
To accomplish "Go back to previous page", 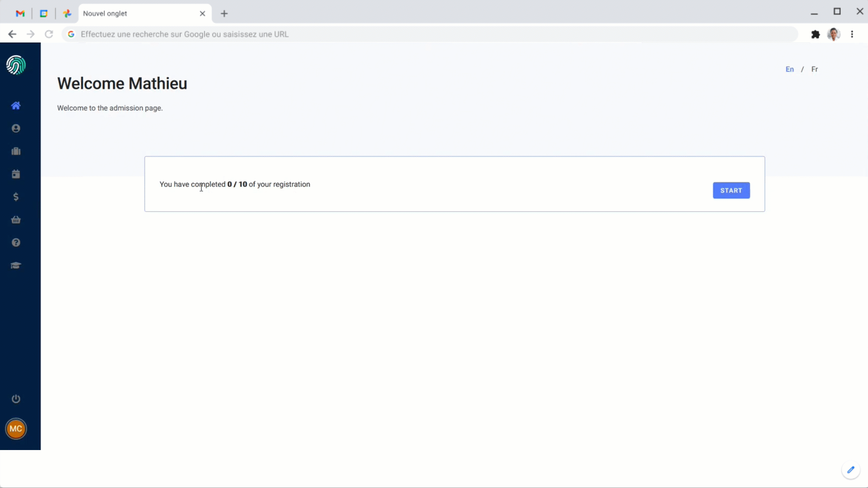I will pos(12,34).
